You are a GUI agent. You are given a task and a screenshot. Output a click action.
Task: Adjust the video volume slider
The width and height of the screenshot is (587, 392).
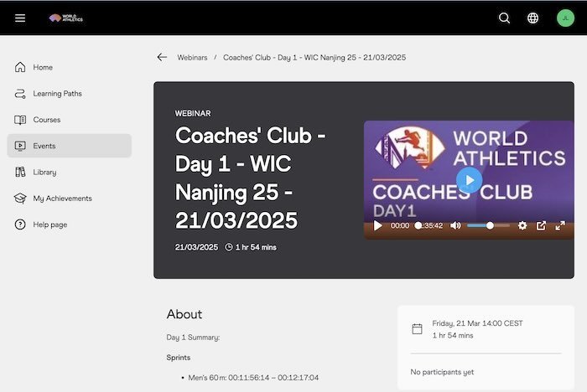coord(488,225)
